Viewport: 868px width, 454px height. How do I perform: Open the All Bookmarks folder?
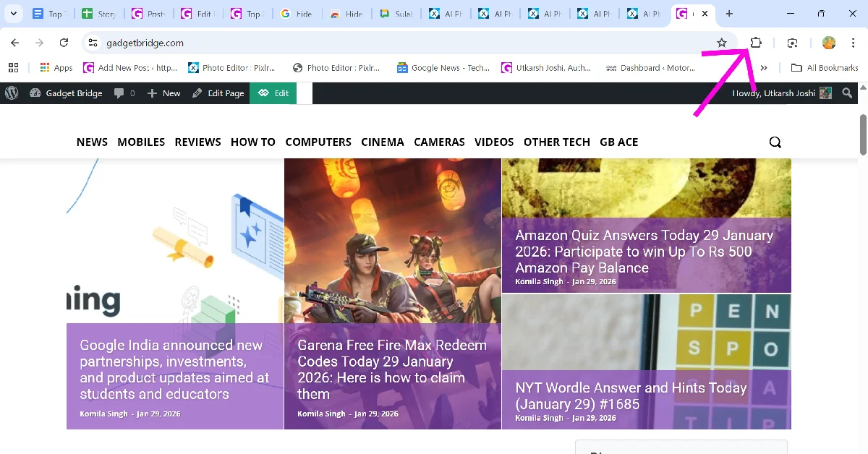(823, 67)
